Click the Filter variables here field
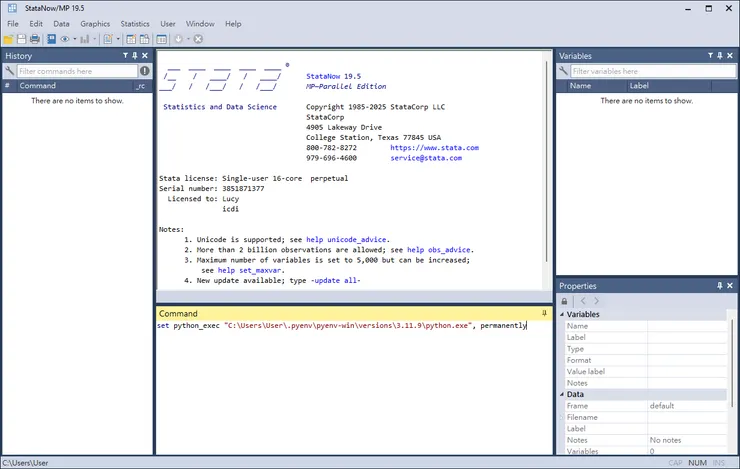Screen dimensions: 740x469 pos(653,71)
